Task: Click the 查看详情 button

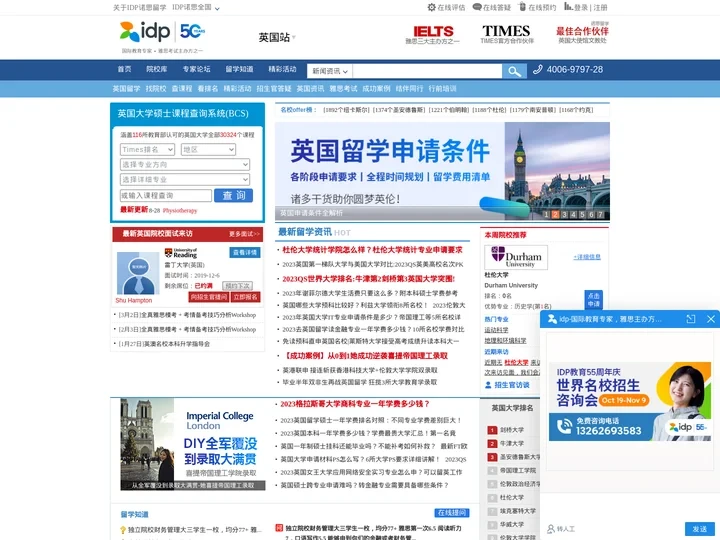Action: pos(245,253)
